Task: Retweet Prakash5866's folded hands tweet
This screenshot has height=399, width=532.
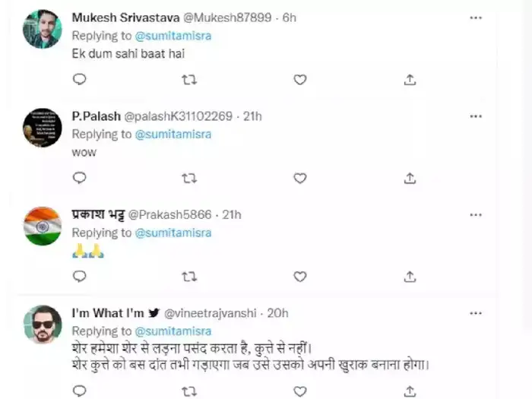Action: (189, 276)
